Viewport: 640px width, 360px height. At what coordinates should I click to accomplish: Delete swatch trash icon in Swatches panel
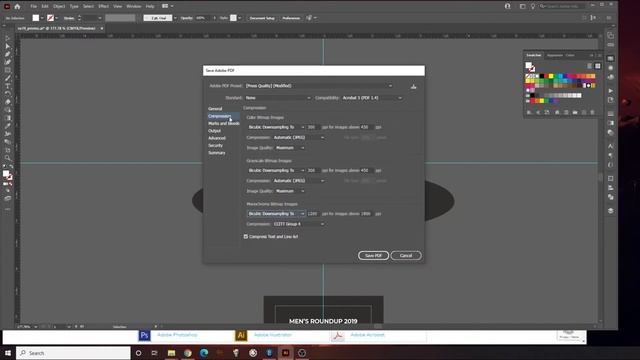tap(593, 112)
